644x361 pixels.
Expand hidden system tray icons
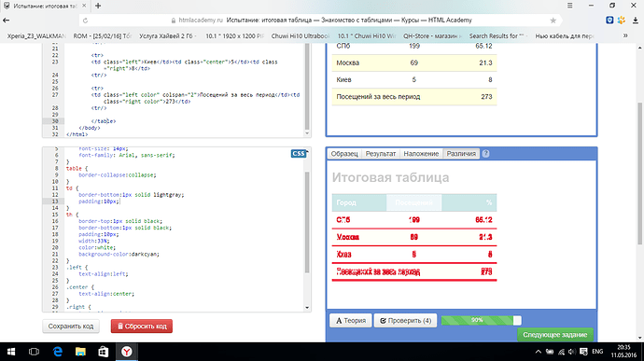pyautogui.click(x=538, y=352)
